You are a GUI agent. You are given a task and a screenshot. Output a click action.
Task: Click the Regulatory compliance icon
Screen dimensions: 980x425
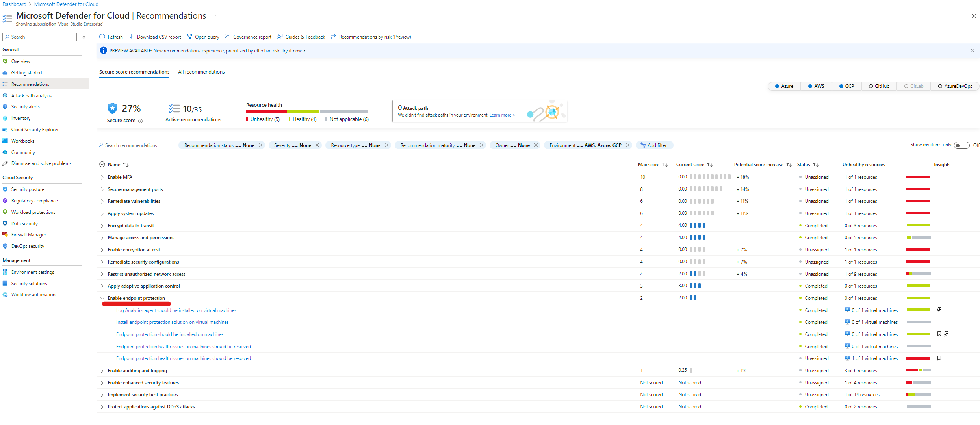click(x=5, y=201)
